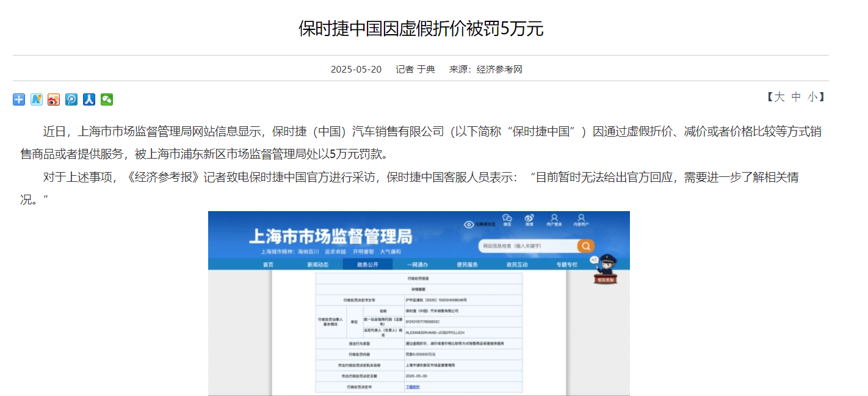Image resolution: width=868 pixels, height=396 pixels.
Task: Share article to WeChat via green icon
Action: click(107, 99)
